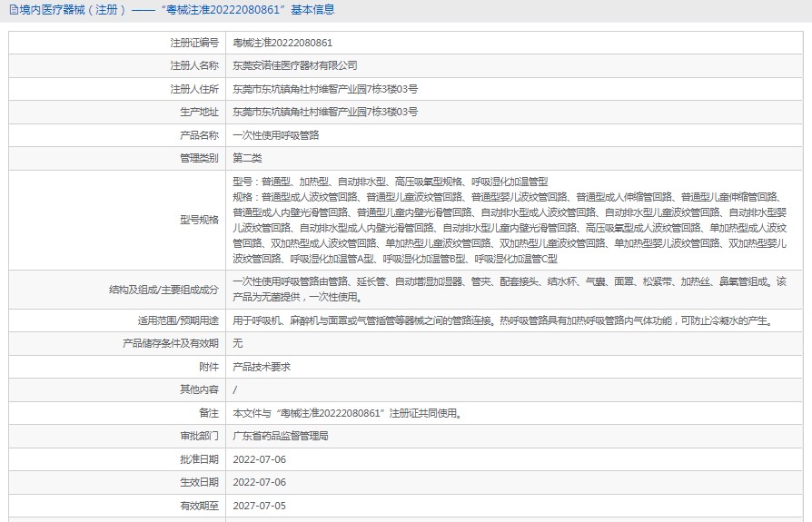Select the 无 storage condition value
Image resolution: width=812 pixels, height=522 pixels.
click(x=238, y=343)
